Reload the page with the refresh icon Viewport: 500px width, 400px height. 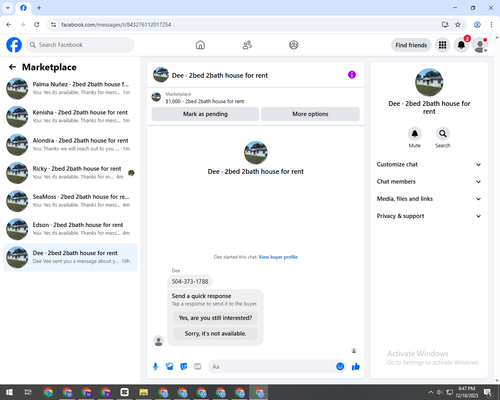point(37,25)
